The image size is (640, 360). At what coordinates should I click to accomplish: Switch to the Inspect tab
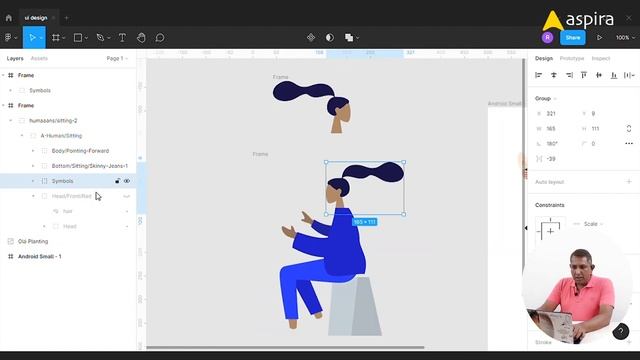[601, 58]
